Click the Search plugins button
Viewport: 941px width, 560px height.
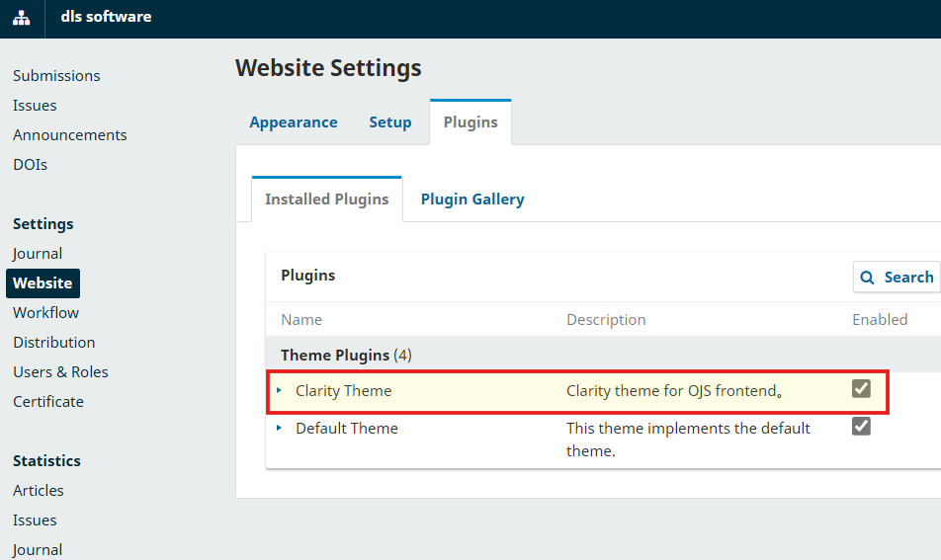click(x=897, y=278)
